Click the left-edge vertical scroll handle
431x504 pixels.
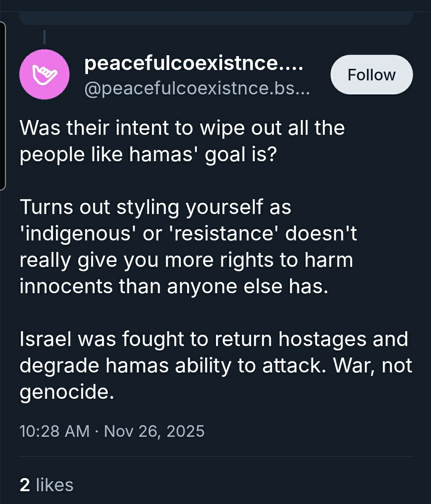click(2, 106)
